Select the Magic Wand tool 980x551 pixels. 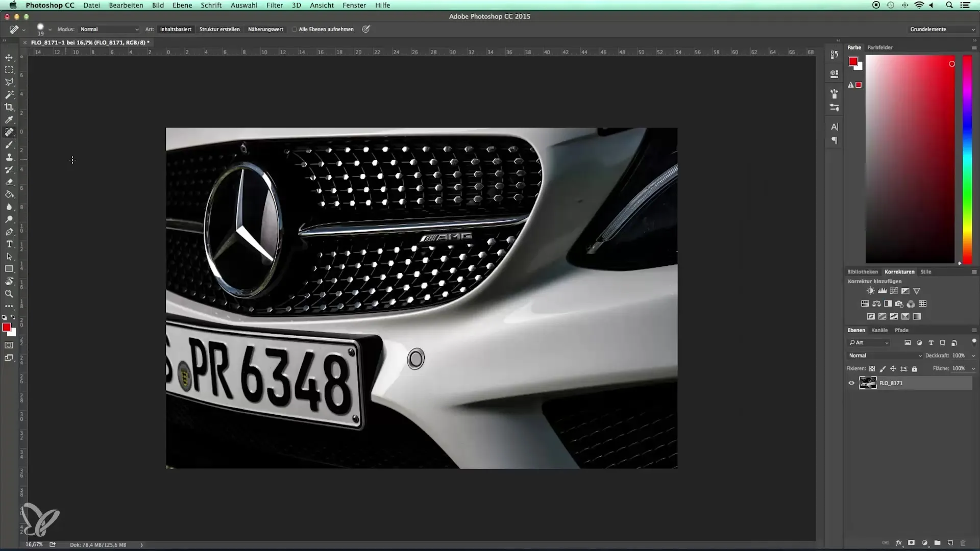9,95
